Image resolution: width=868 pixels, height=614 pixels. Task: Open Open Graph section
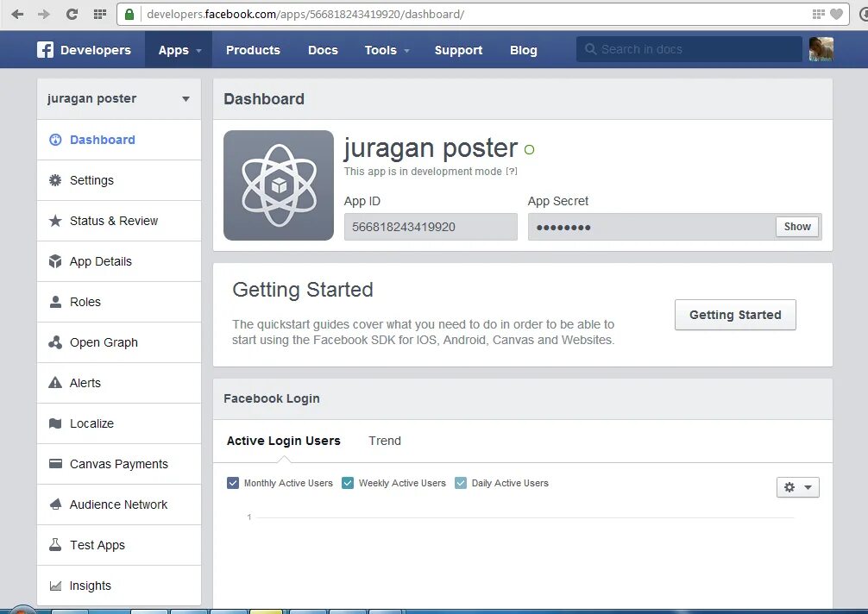(x=119, y=342)
